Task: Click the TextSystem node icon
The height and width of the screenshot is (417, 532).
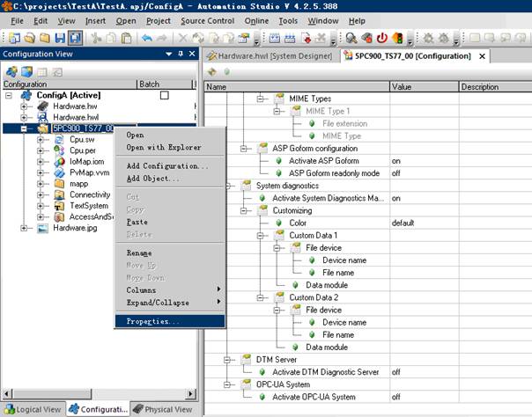Action: click(59, 206)
